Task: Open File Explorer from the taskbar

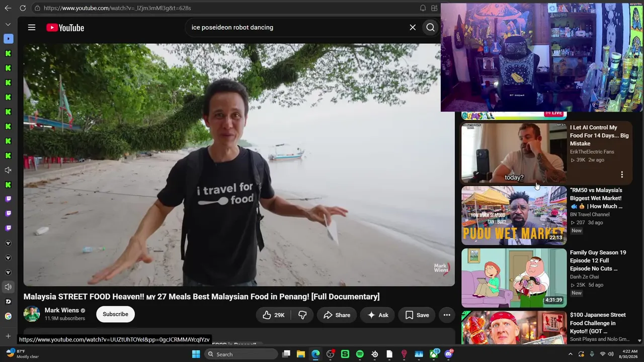Action: click(x=301, y=354)
